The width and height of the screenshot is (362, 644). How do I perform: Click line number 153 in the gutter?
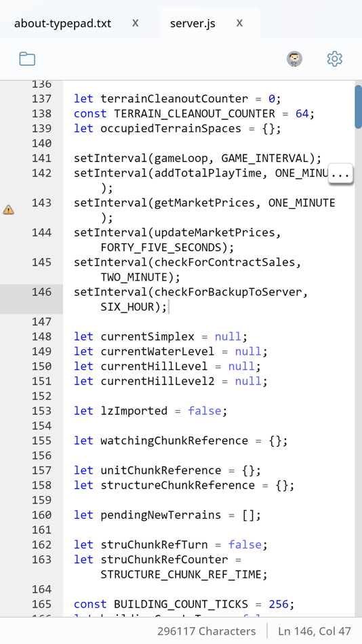41,411
